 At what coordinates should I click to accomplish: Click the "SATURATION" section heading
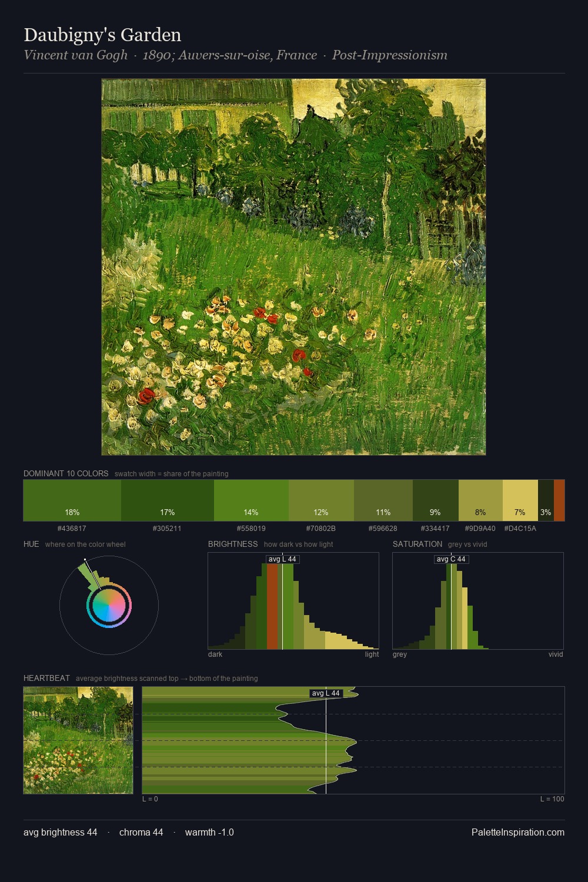(417, 544)
